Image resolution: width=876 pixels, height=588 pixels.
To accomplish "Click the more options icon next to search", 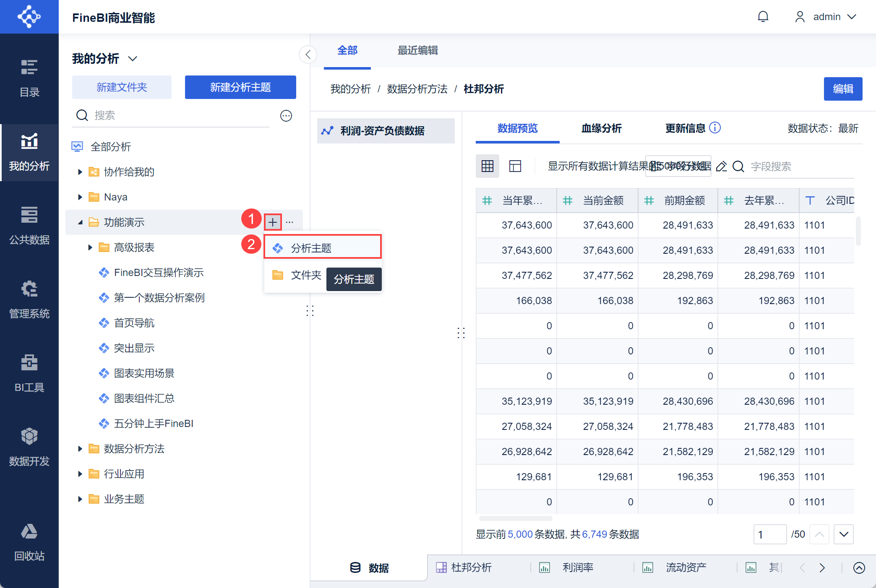I will click(x=286, y=116).
